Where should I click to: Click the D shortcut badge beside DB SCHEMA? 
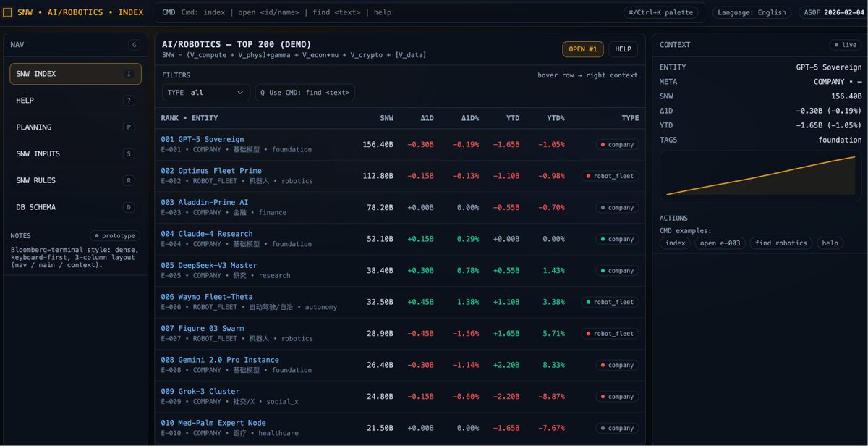(x=129, y=207)
